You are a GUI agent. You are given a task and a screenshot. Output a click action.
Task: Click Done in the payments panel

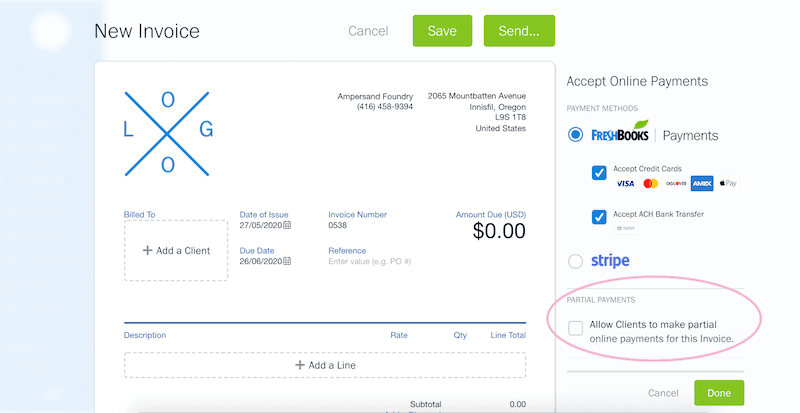719,393
